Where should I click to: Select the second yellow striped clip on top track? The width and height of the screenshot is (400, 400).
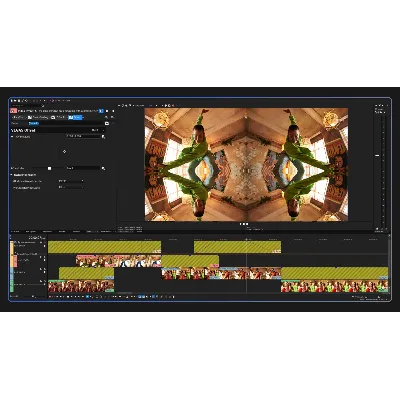point(237,247)
